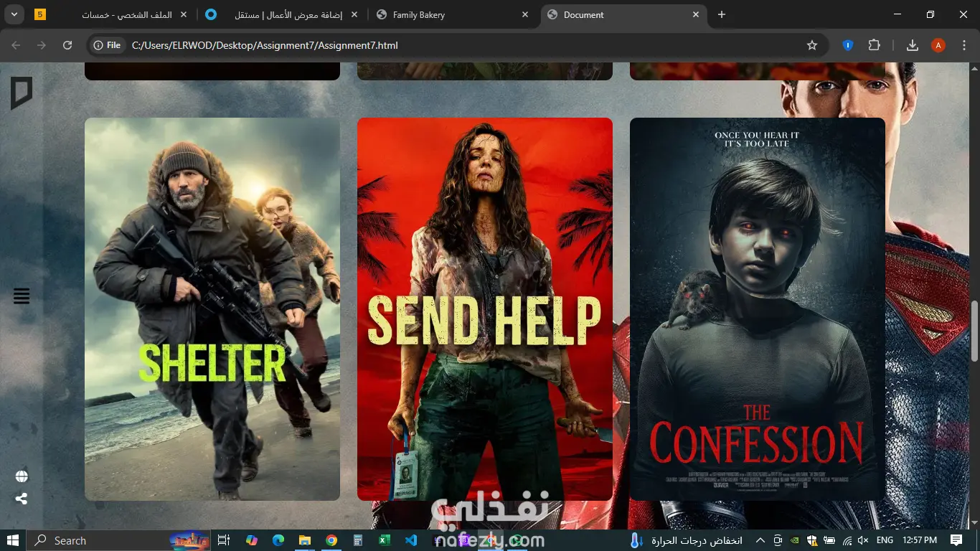
Task: Switch to the خمسات profile tab
Action: tap(112, 14)
